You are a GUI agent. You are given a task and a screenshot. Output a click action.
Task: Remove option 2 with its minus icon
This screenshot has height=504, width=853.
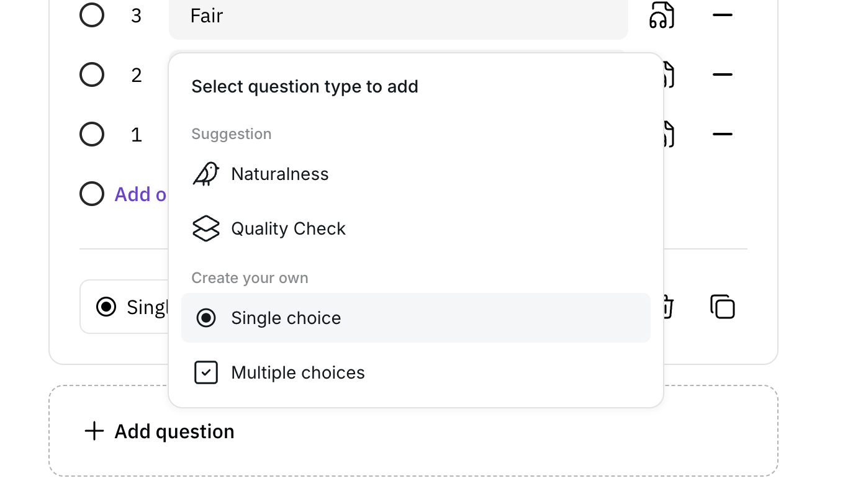coord(723,74)
